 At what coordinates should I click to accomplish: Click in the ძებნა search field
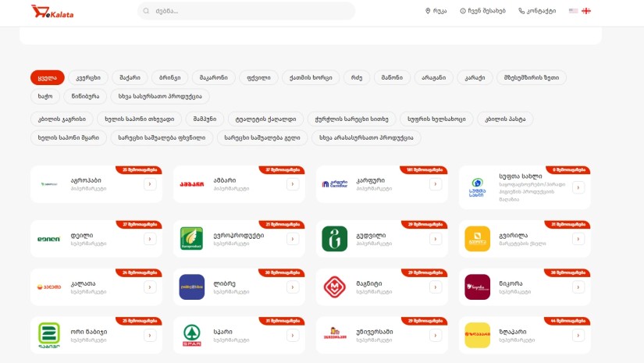[247, 11]
